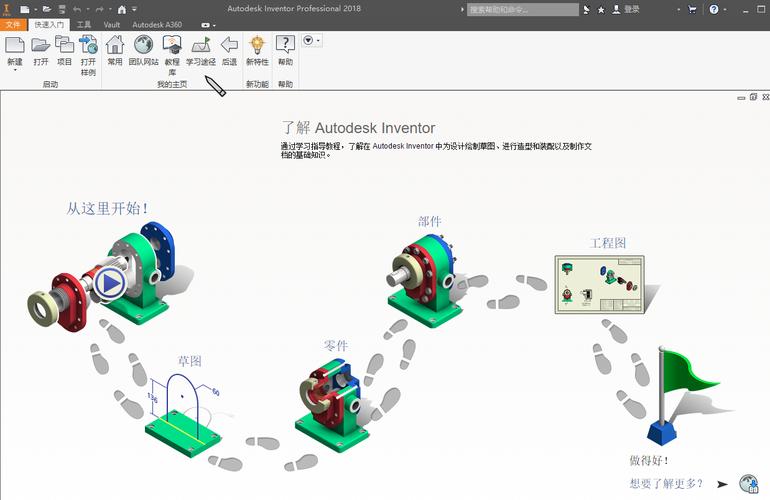Open the Undo history dropdown arrow
This screenshot has height=500, width=770.
88,10
